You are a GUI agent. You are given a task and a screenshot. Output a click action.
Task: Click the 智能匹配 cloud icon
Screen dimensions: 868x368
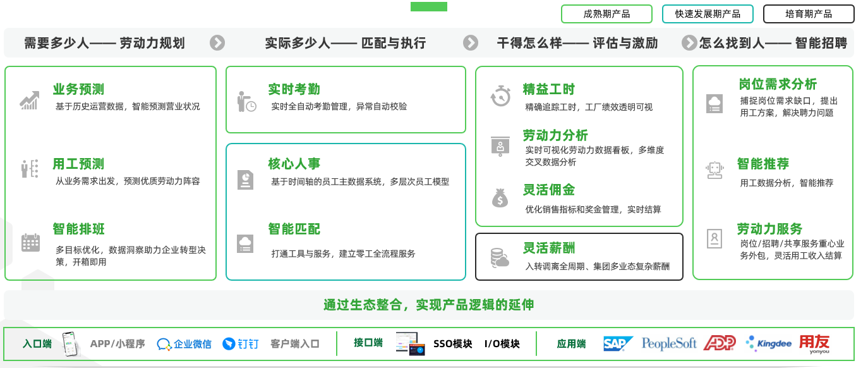[x=245, y=243]
